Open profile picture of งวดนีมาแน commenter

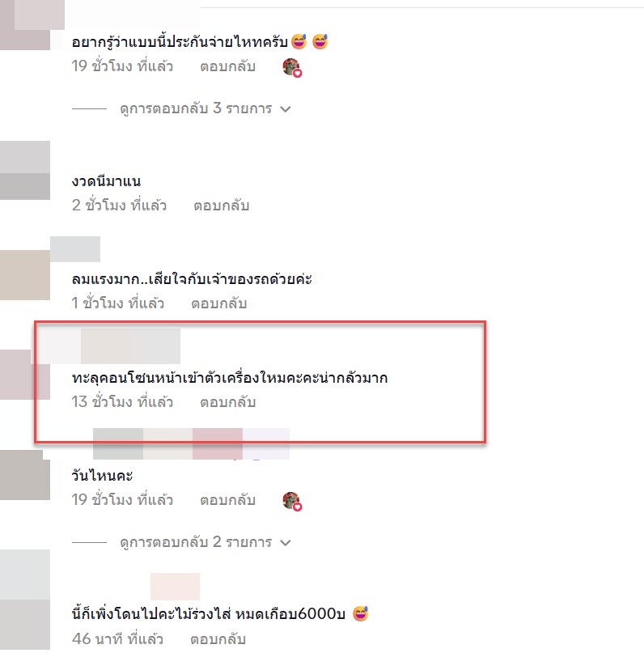pyautogui.click(x=25, y=170)
